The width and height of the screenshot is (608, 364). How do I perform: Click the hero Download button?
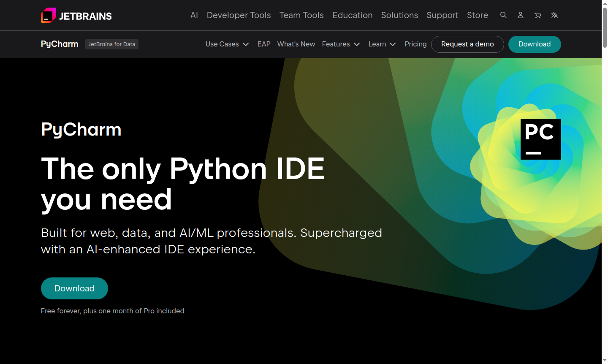tap(74, 288)
